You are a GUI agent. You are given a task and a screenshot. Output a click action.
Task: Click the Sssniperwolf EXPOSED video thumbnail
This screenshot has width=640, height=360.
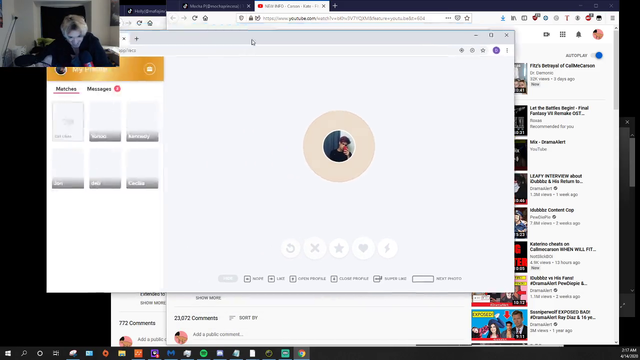tap(499, 324)
